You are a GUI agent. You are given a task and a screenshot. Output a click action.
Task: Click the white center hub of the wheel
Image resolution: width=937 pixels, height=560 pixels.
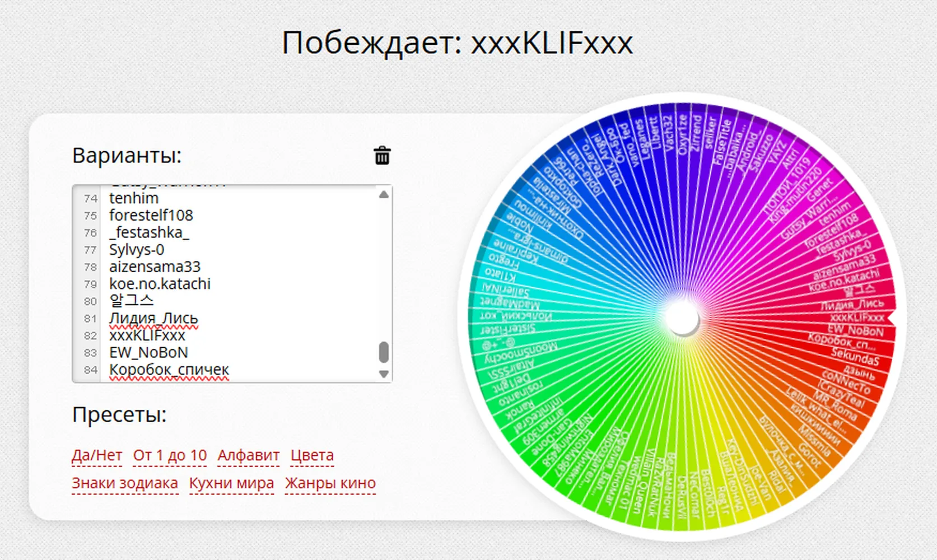682,318
